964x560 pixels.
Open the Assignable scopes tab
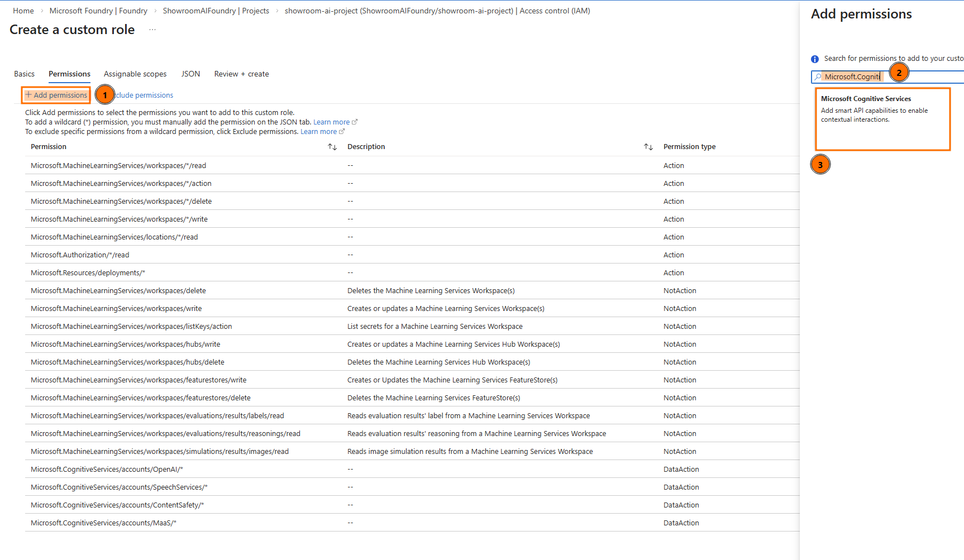135,74
